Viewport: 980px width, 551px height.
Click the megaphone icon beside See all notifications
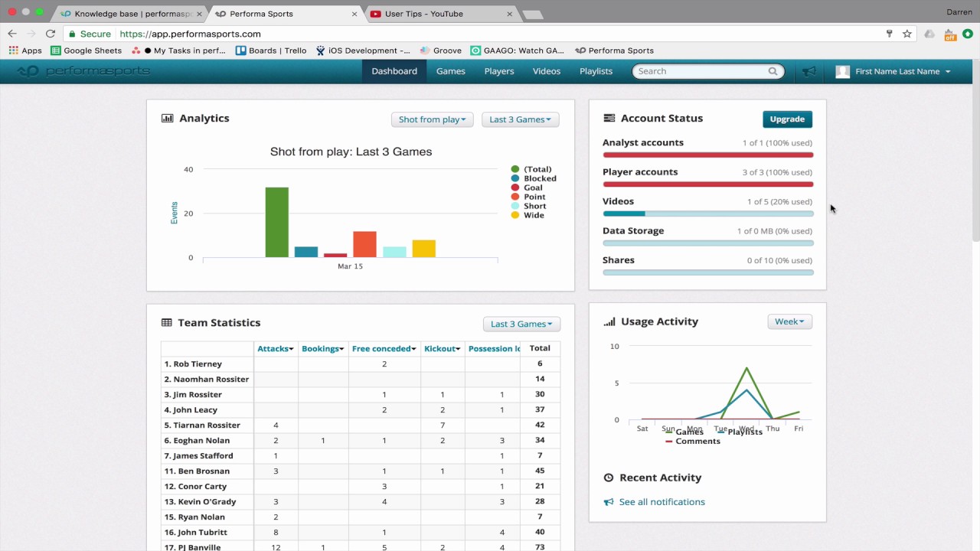tap(609, 502)
